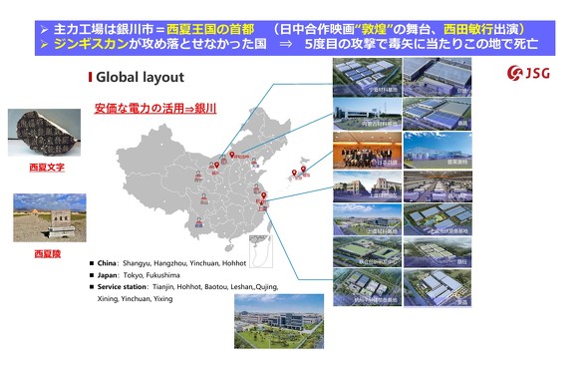Open the misty aerial factory thumbnail in sixth row right
This screenshot has height=365, width=588.
(x=438, y=251)
